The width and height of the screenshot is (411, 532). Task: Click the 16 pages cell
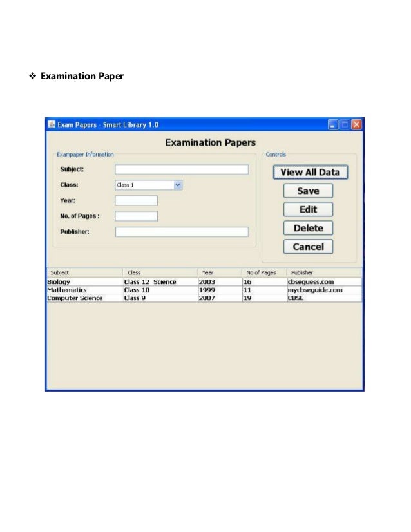[x=264, y=282]
